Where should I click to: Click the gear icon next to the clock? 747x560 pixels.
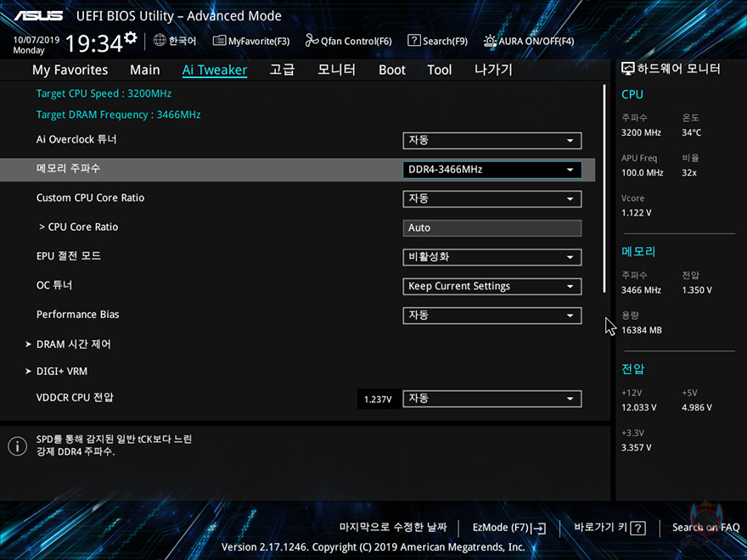click(x=131, y=37)
